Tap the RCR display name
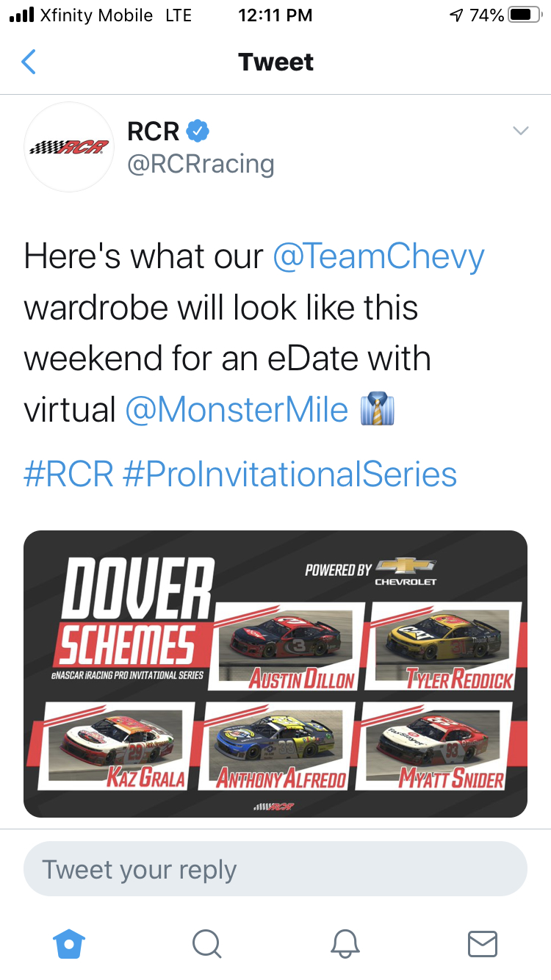The width and height of the screenshot is (551, 980). (x=154, y=131)
